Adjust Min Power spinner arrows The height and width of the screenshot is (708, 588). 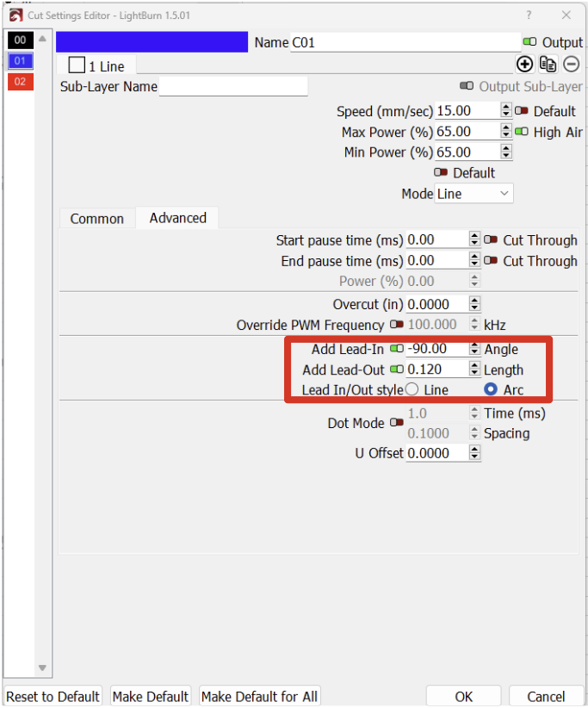click(x=506, y=152)
